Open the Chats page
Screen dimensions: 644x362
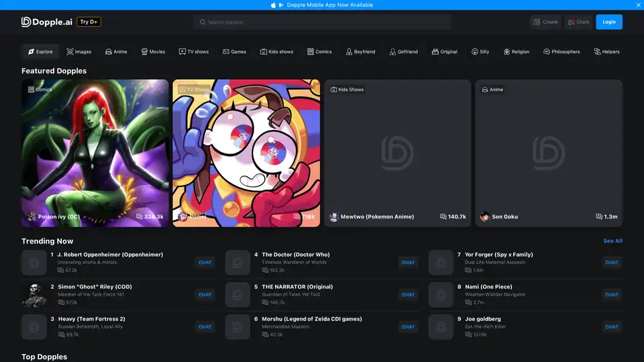tap(578, 22)
